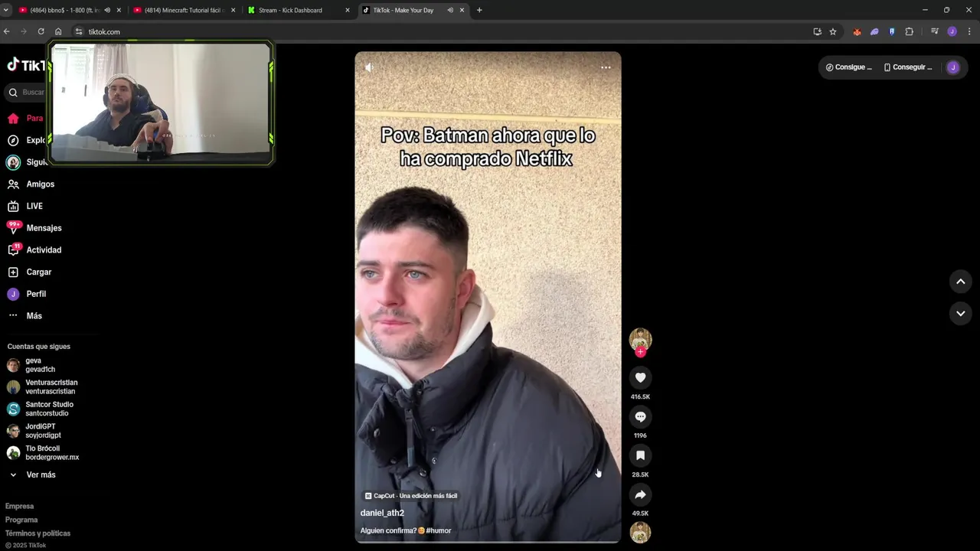
Task: Unmute the video with speaker icon
Action: (369, 67)
